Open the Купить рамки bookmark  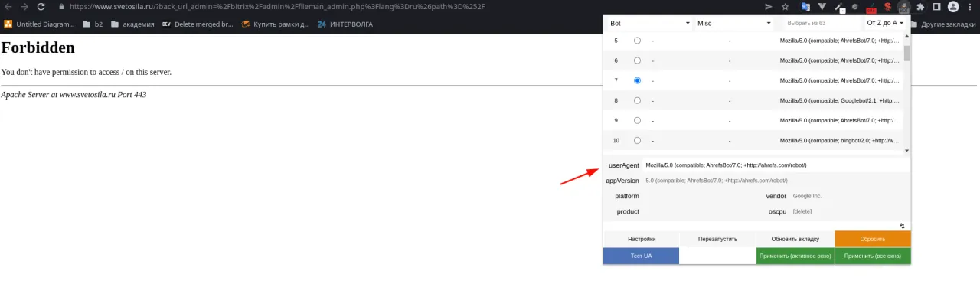coord(276,24)
